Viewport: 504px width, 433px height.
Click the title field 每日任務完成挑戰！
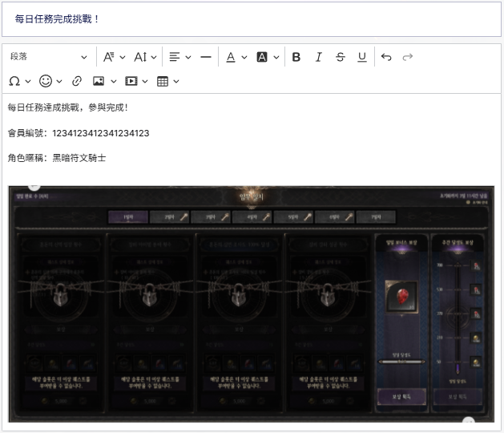tap(252, 18)
